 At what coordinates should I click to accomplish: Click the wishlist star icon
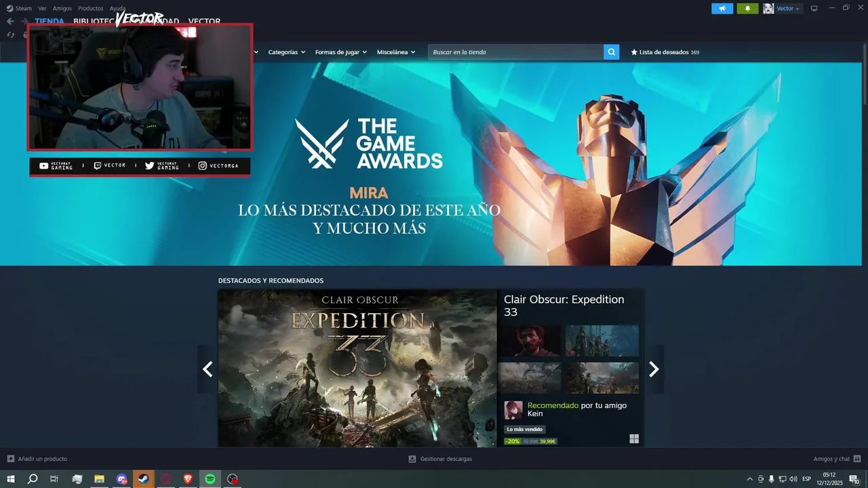[x=634, y=52]
